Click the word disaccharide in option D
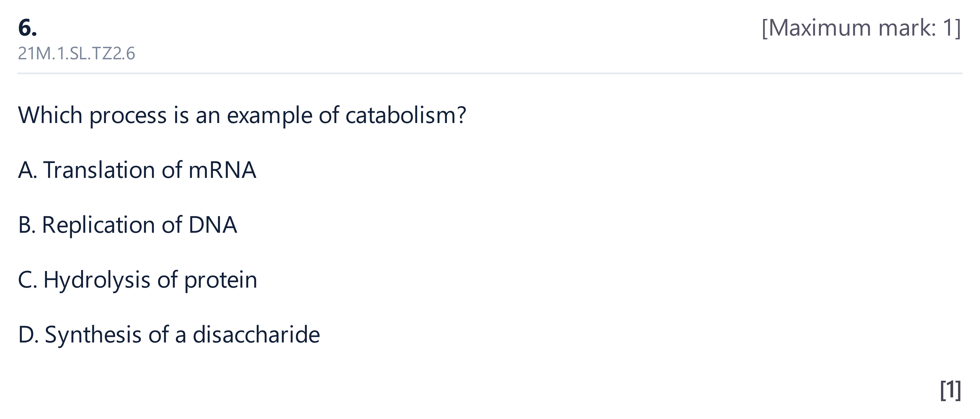Viewport: 980px width, 419px height. pyautogui.click(x=256, y=335)
